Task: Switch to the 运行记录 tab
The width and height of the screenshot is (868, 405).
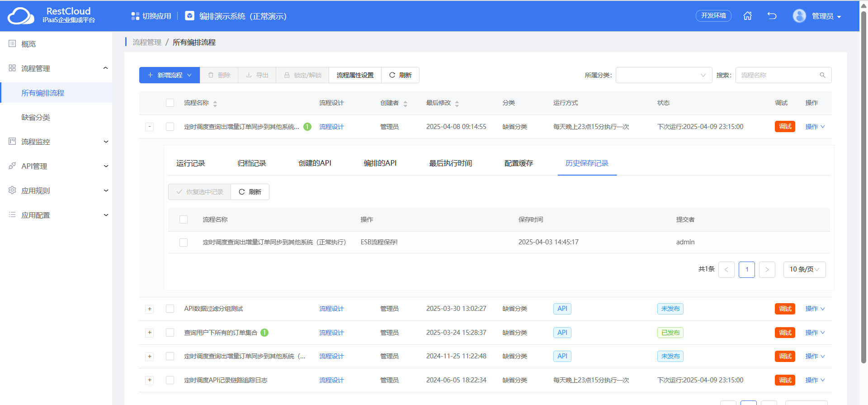Action: click(191, 163)
